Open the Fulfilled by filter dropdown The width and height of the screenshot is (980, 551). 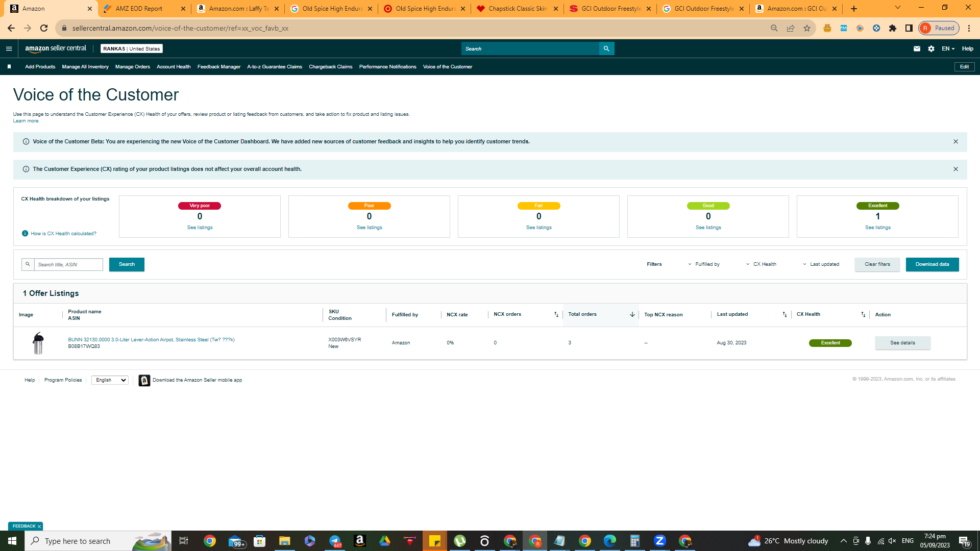pos(703,265)
